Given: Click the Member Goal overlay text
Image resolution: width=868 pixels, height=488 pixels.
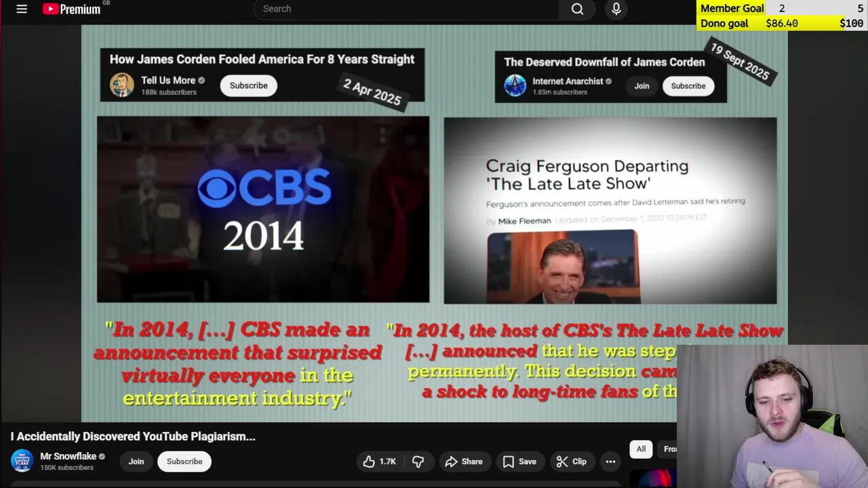Looking at the screenshot, I should (x=732, y=8).
